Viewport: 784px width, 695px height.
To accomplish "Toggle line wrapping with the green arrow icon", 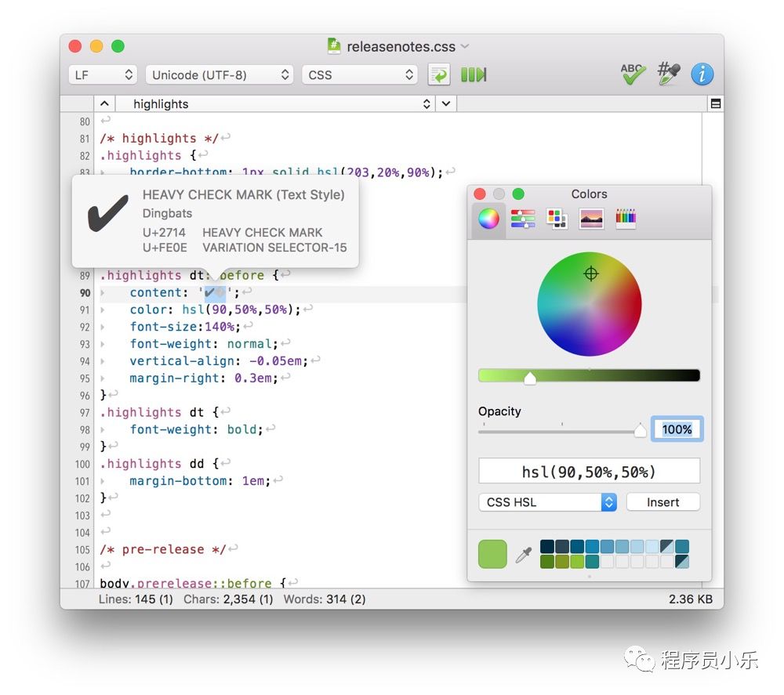I will point(438,75).
